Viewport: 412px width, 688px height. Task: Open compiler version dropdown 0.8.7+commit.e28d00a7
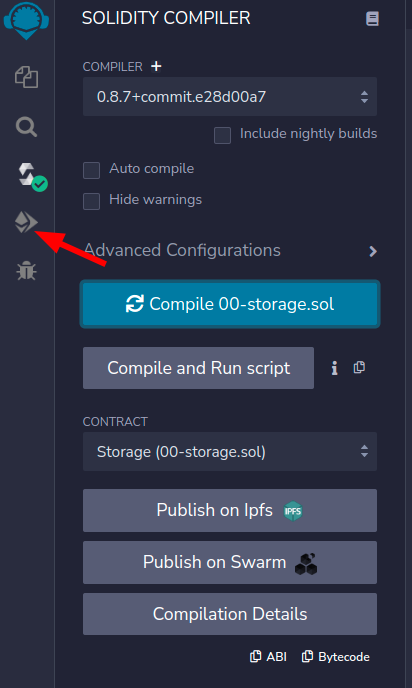pos(230,97)
